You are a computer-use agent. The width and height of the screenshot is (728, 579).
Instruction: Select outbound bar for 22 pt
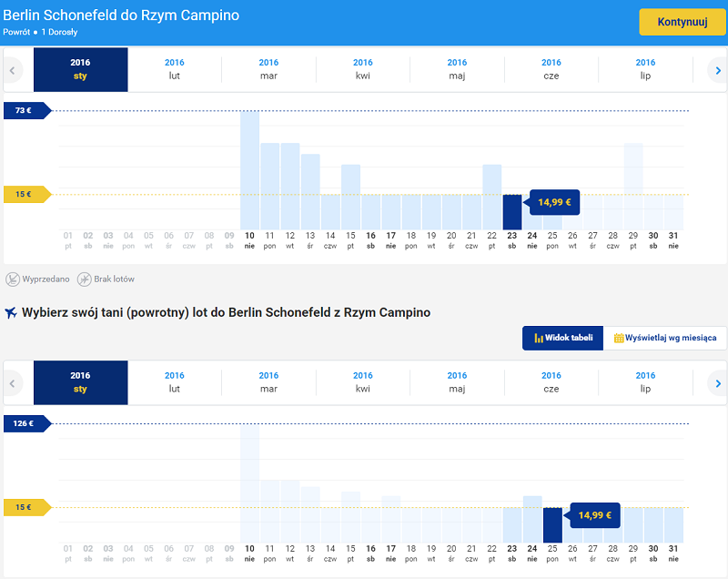coord(491,197)
